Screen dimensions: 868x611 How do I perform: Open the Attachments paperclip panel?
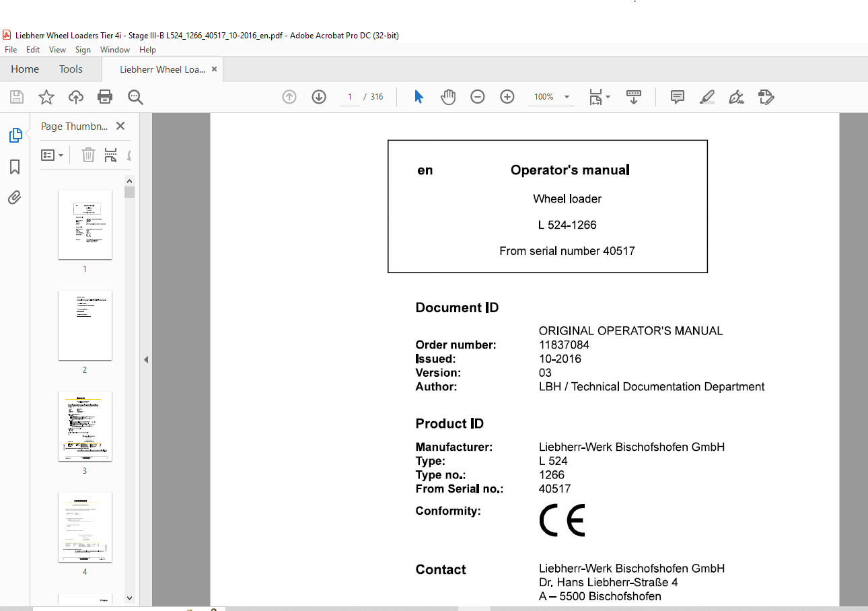click(x=15, y=197)
